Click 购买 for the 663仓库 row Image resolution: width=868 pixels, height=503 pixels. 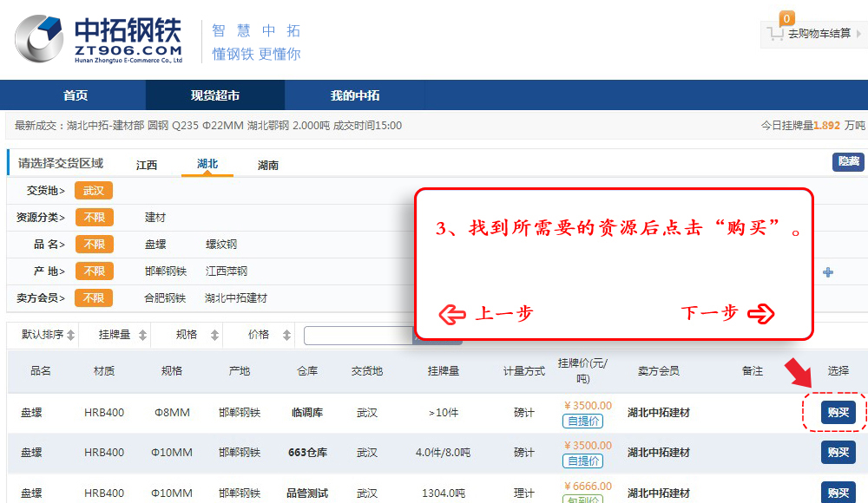coord(838,452)
